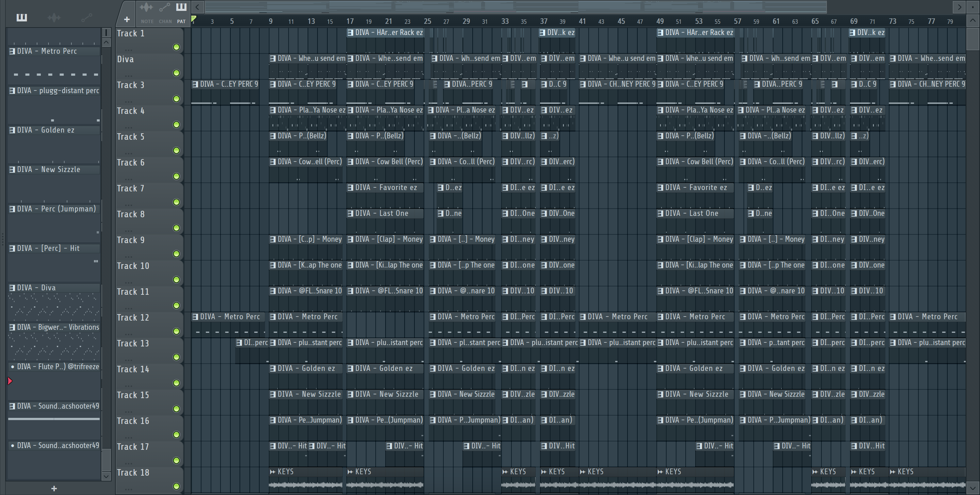Viewport: 980px width, 495px height.
Task: Toggle mute on Track 15
Action: click(x=176, y=409)
